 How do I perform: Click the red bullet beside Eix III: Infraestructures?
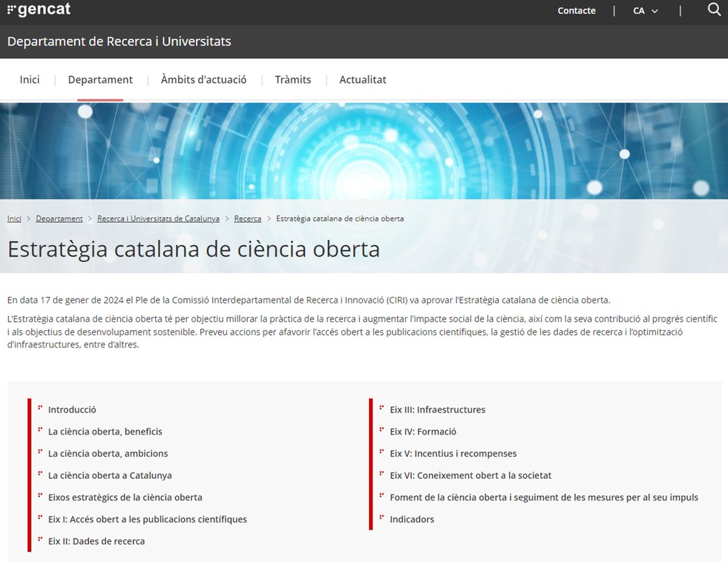[x=382, y=408]
